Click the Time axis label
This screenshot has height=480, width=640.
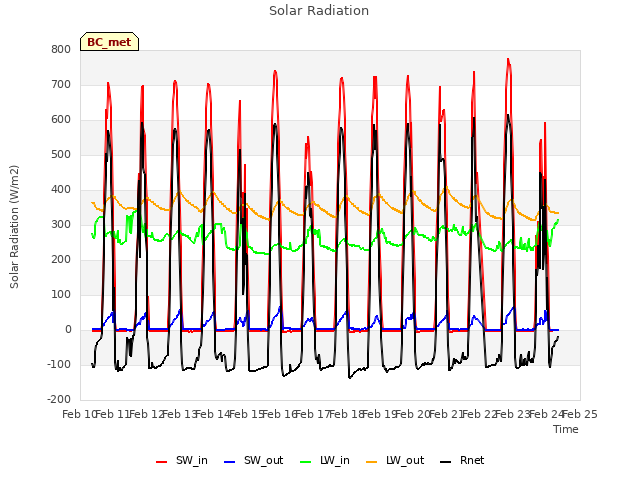click(566, 429)
